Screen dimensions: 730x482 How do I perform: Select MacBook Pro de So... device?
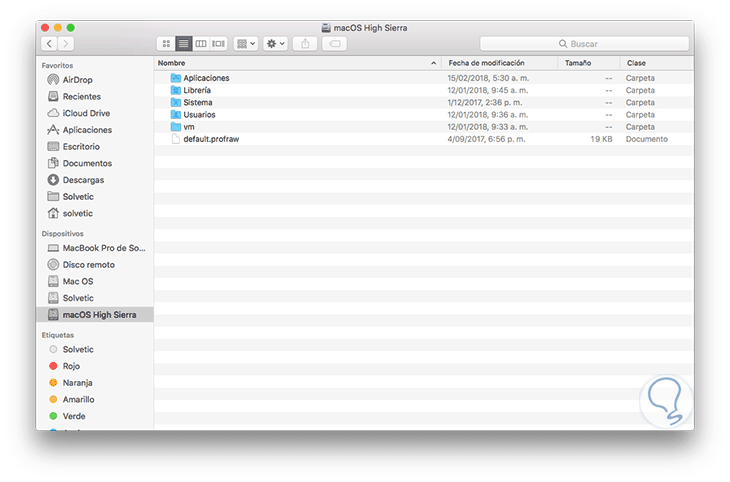[x=95, y=248]
